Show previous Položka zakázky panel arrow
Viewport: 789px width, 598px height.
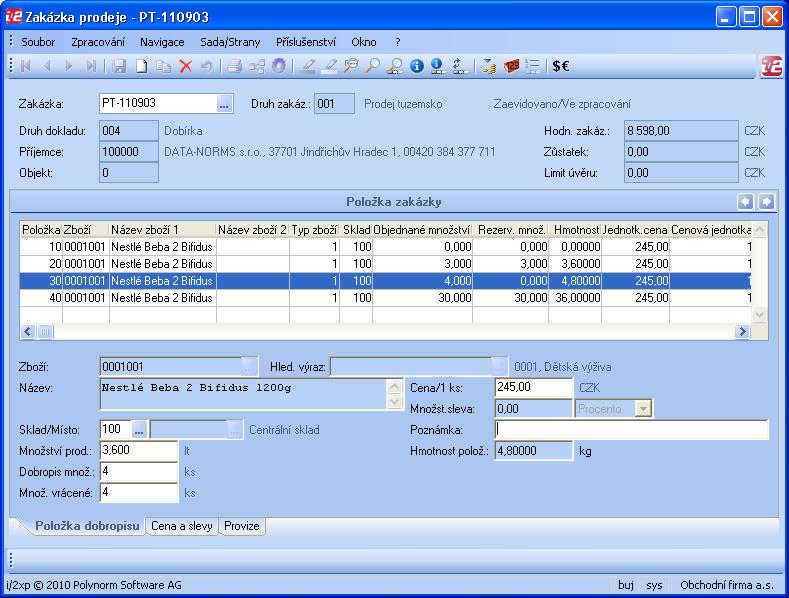746,202
